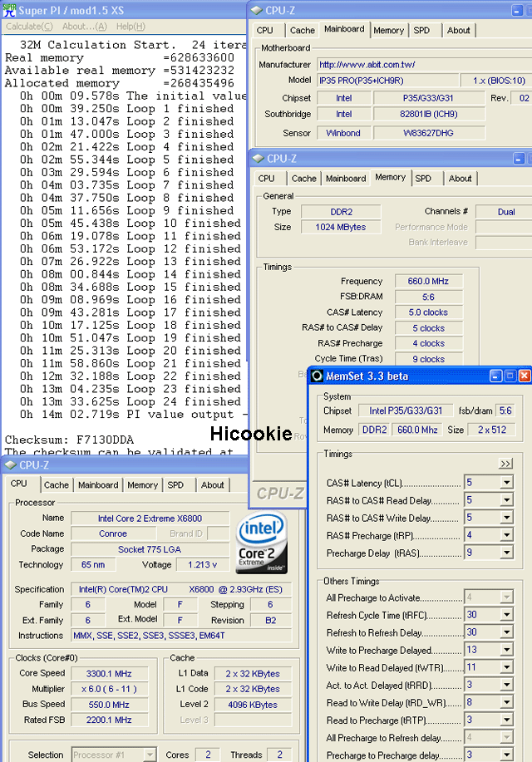The height and width of the screenshot is (762, 532).
Task: Open Write to Precharge Delayed dropdown
Action: (x=507, y=650)
